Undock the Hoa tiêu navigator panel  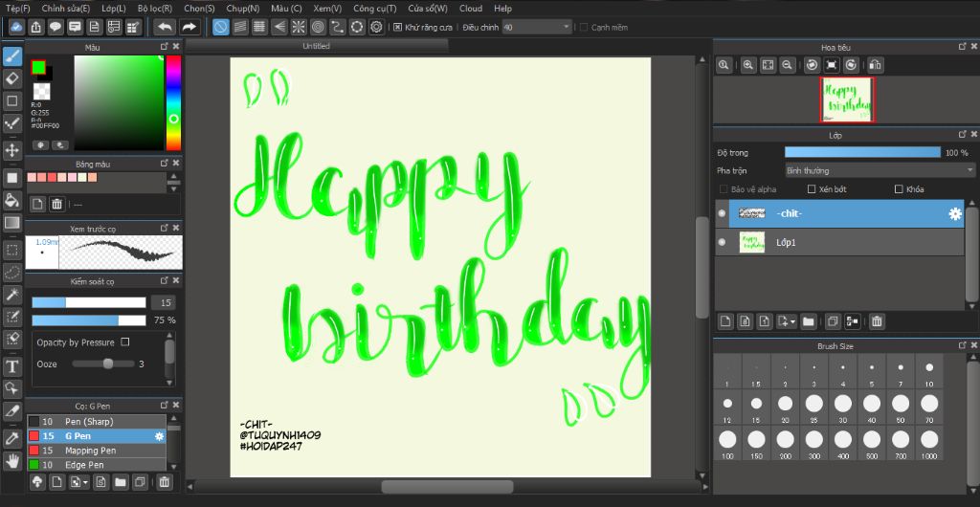963,47
